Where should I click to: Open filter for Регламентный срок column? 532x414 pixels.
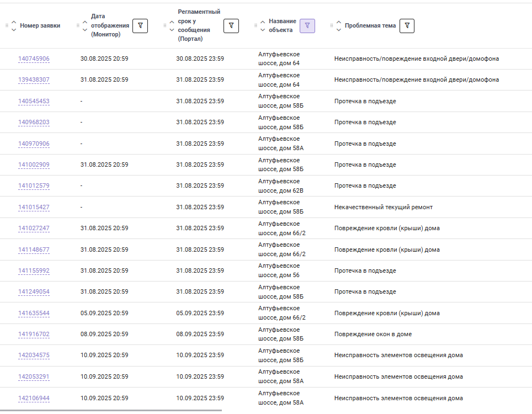pos(231,26)
